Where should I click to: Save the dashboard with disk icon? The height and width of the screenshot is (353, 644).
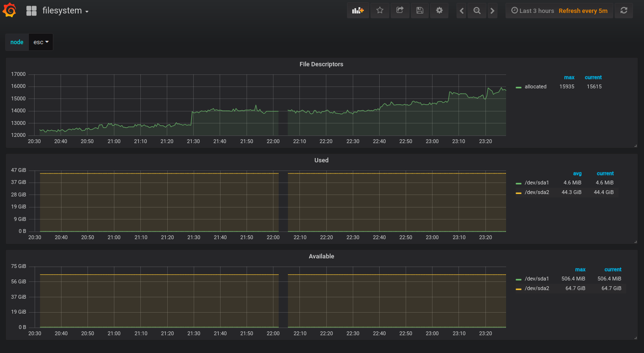(x=420, y=11)
